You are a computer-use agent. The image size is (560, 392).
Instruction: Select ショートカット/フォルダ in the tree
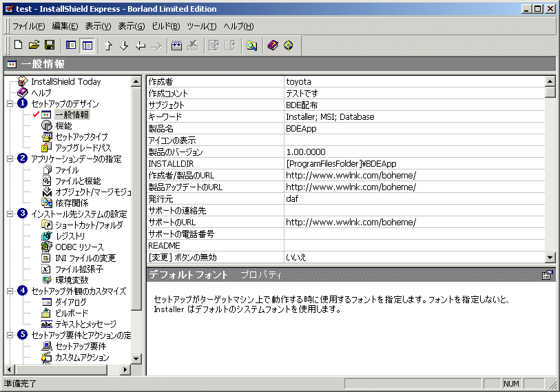[89, 225]
